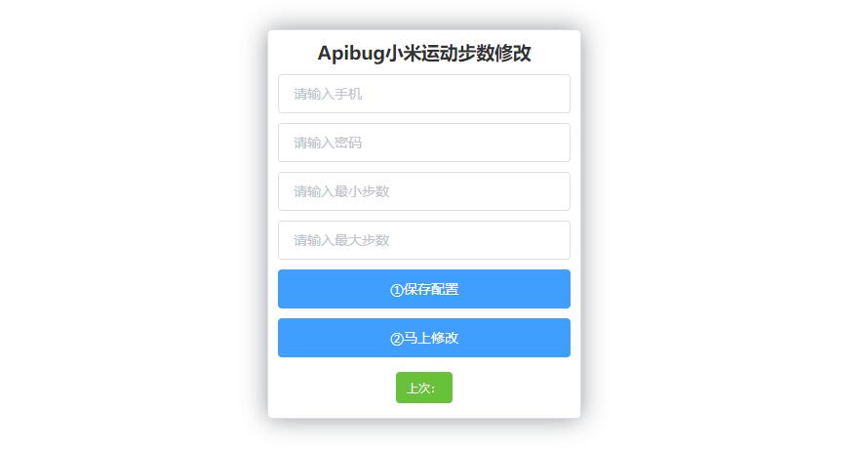Click the 请输入手机 placeholder text
This screenshot has width=868, height=452.
[328, 94]
